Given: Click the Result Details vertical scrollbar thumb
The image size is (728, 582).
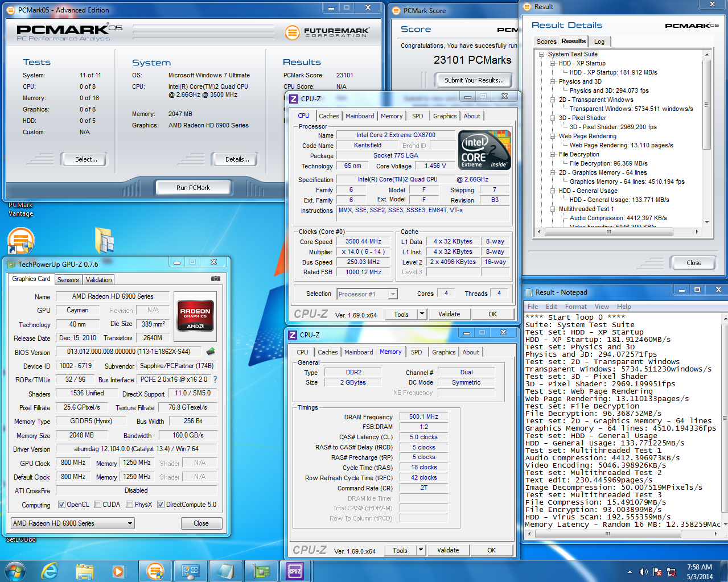Looking at the screenshot, I should coord(706,105).
